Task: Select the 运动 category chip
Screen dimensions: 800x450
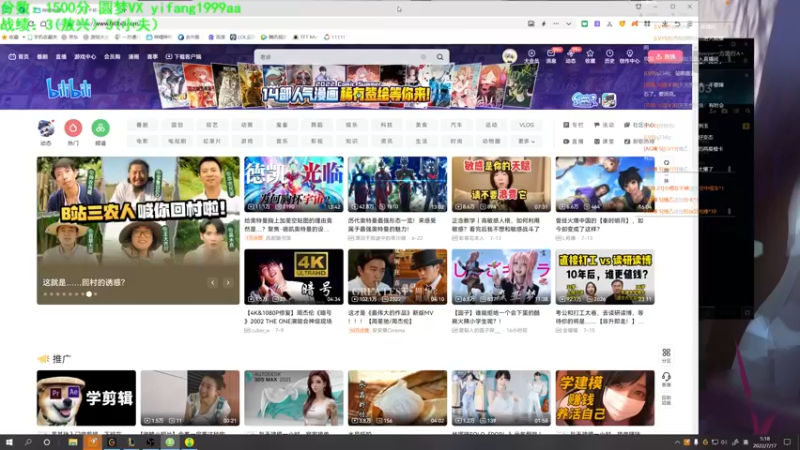Action: click(491, 125)
